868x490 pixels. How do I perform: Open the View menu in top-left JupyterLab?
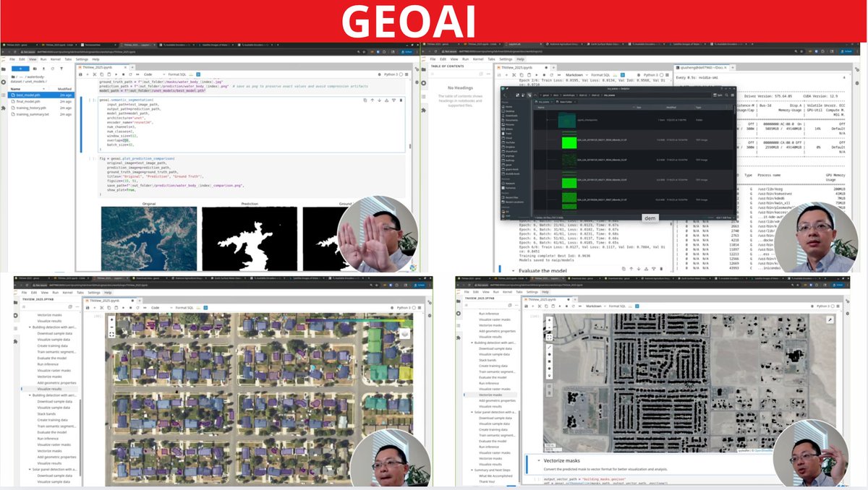(33, 59)
